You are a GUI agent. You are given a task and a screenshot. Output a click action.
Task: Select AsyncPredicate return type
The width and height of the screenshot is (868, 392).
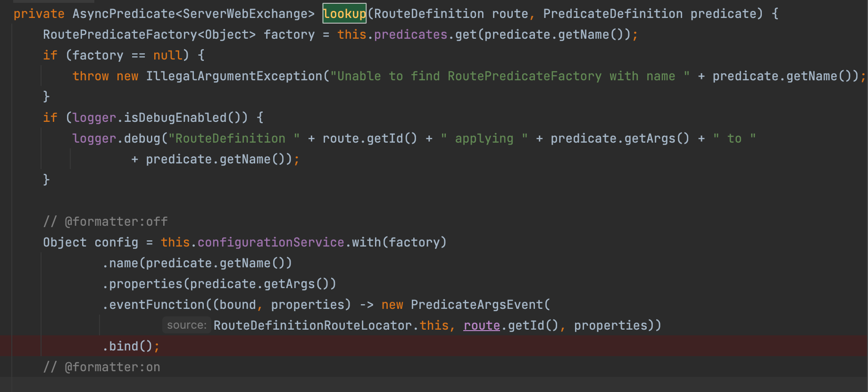click(x=124, y=14)
